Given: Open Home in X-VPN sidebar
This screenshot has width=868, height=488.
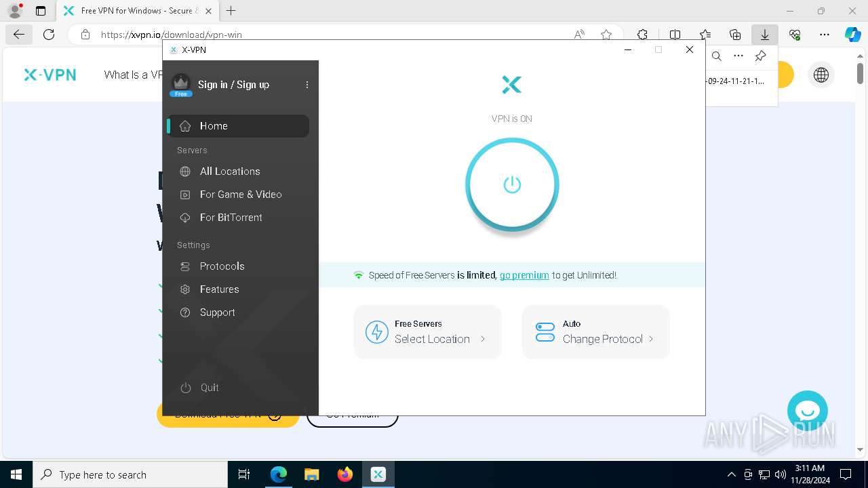Looking at the screenshot, I should pos(238,126).
